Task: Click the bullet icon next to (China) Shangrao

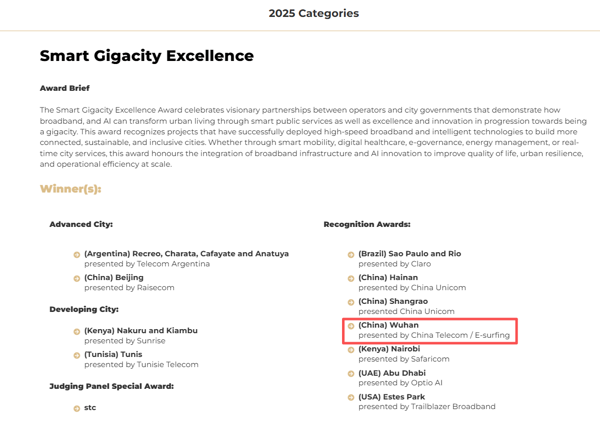Action: [351, 302]
